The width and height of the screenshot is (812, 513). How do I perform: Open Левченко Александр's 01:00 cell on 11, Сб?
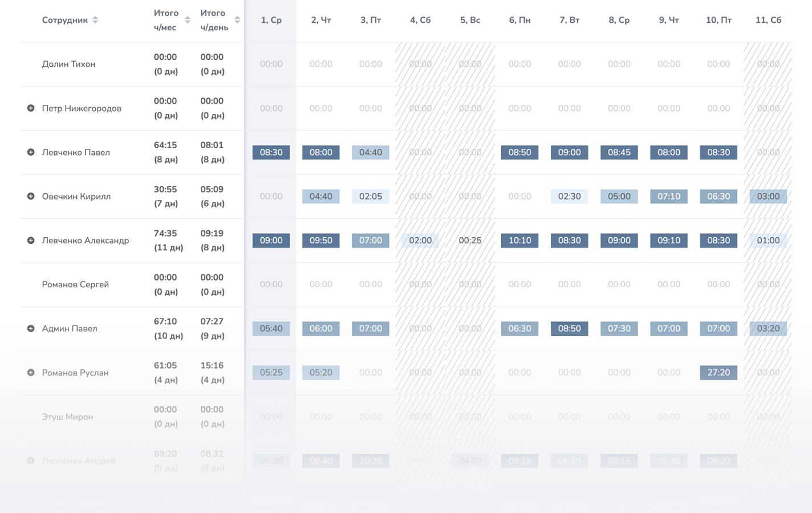[x=768, y=241]
